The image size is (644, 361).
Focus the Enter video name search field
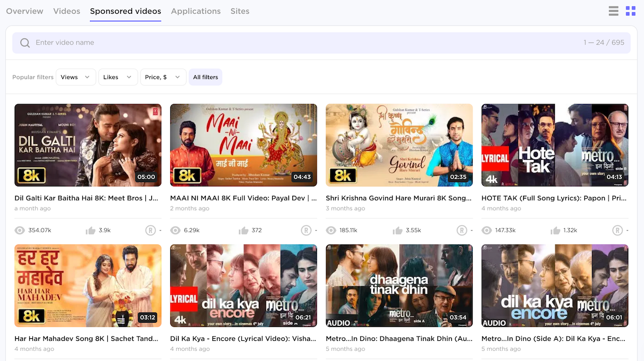point(308,43)
